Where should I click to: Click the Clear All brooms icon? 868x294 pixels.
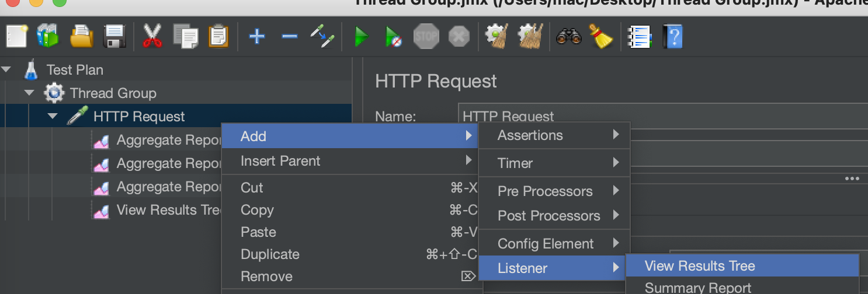(x=531, y=37)
